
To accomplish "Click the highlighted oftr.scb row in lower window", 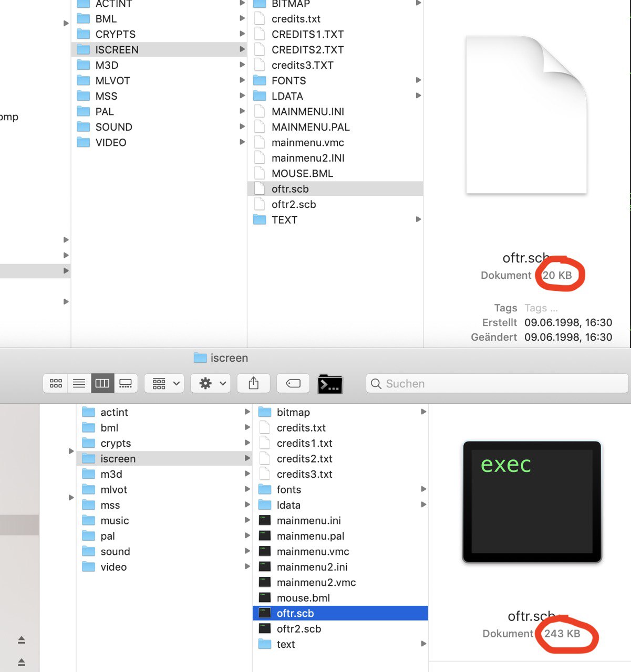I will coord(340,613).
